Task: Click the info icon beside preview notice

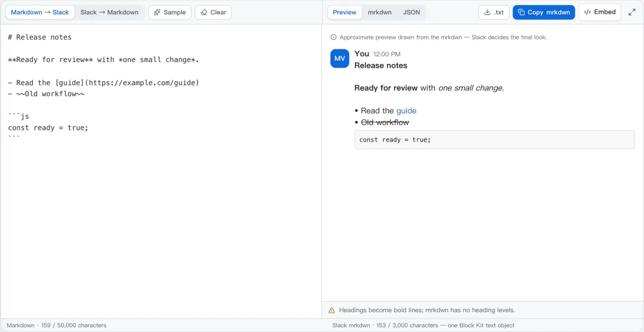Action: pos(333,37)
